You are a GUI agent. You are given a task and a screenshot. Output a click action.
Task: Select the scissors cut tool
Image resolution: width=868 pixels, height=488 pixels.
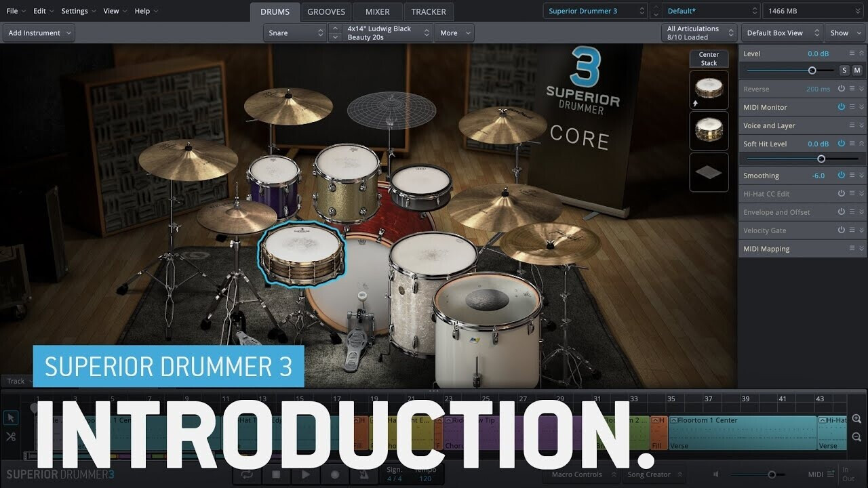[11, 436]
